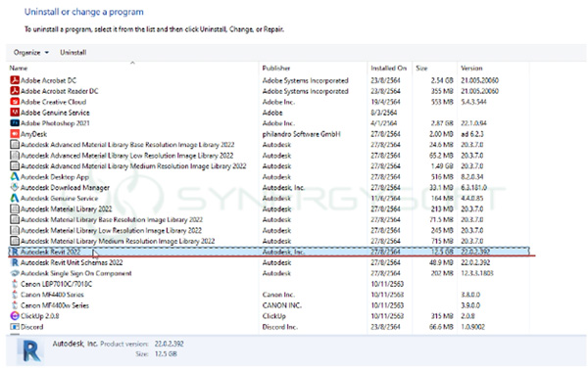Click the large Revit logo in details pane

tap(31, 351)
